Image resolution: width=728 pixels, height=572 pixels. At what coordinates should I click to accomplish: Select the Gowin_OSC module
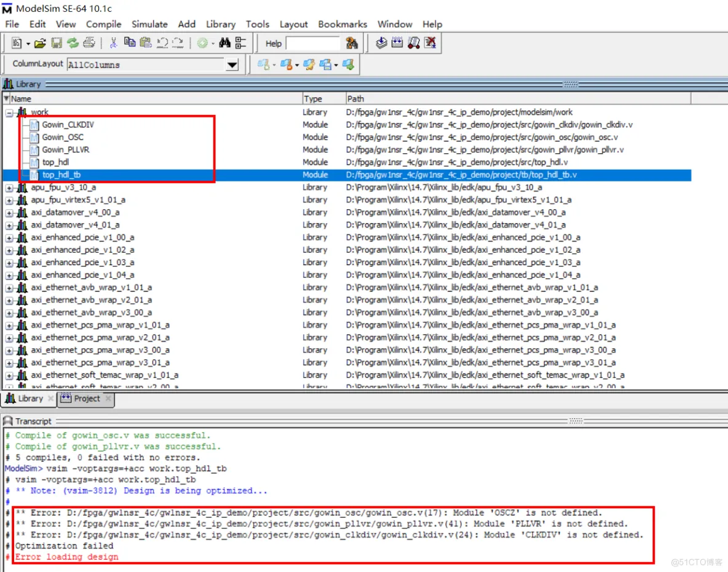pos(63,137)
